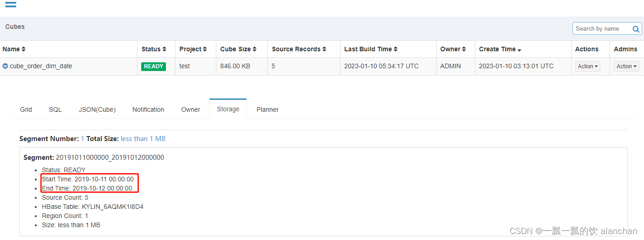
Task: Open the hamburger menu icon
Action: tap(11, 5)
